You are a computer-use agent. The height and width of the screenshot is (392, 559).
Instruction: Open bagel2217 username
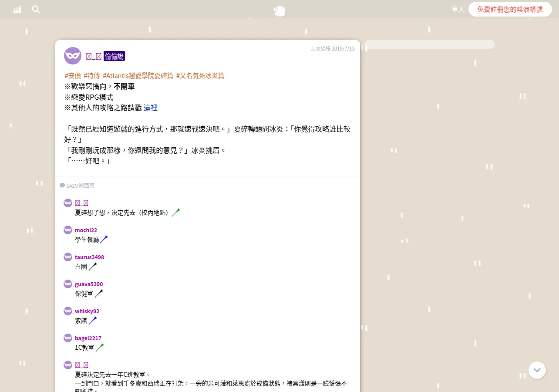[x=88, y=338]
